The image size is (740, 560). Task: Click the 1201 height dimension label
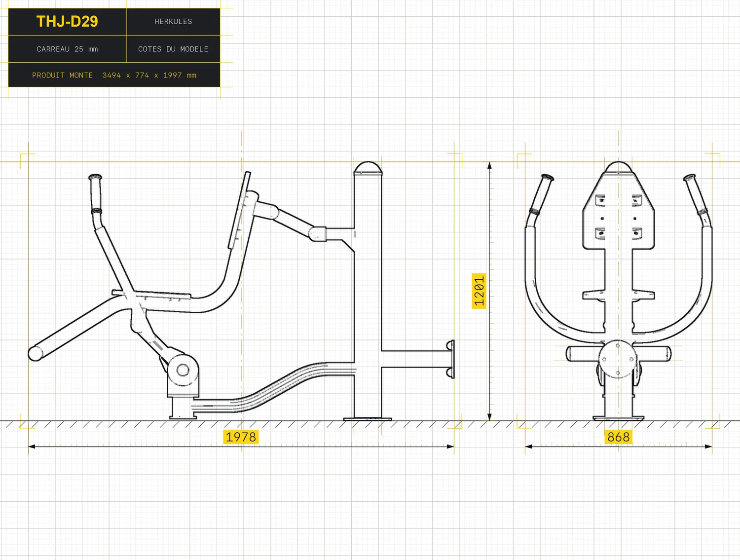[479, 291]
